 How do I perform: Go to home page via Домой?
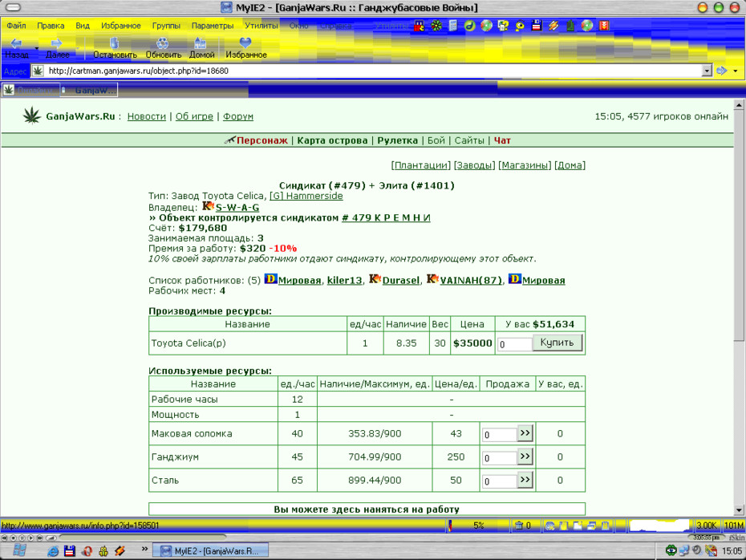pyautogui.click(x=201, y=48)
